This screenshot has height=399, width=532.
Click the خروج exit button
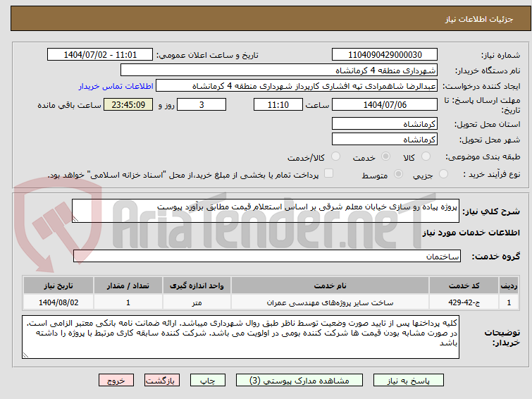point(116,381)
